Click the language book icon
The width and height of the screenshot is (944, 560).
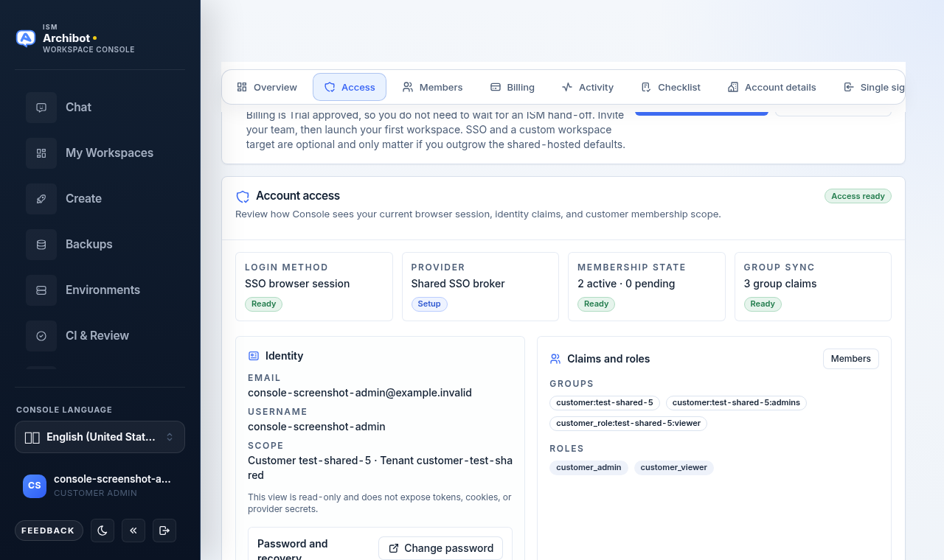click(32, 438)
